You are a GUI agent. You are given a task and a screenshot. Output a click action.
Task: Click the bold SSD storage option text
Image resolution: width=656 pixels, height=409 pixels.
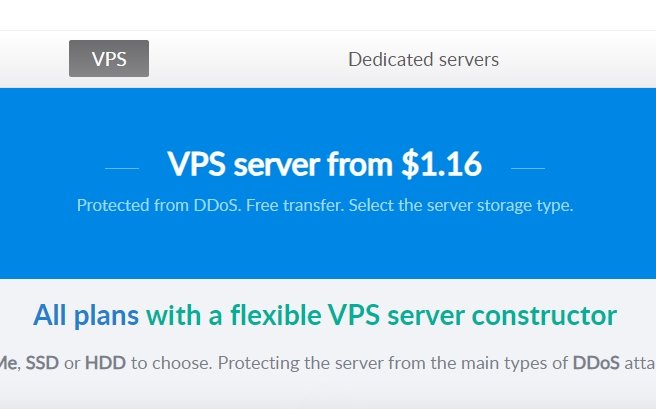pyautogui.click(x=42, y=362)
